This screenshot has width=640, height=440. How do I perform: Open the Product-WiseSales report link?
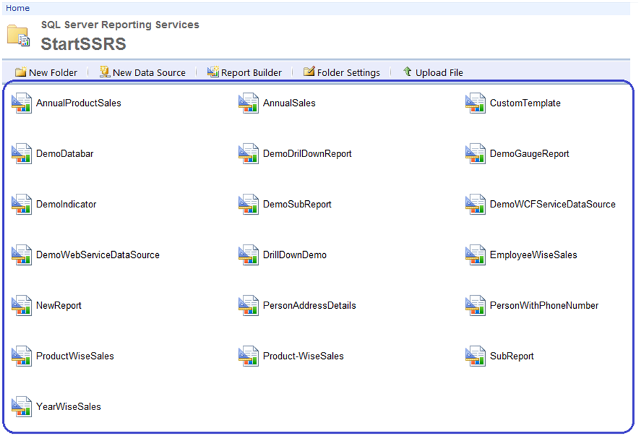303,356
